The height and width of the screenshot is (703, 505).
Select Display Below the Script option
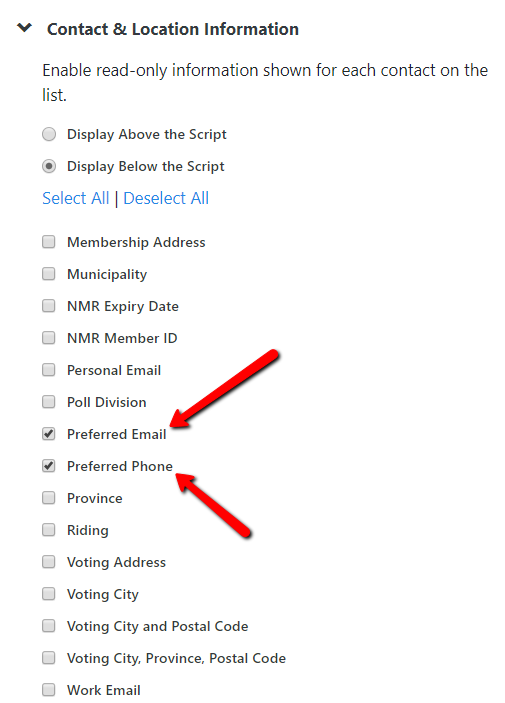[49, 166]
